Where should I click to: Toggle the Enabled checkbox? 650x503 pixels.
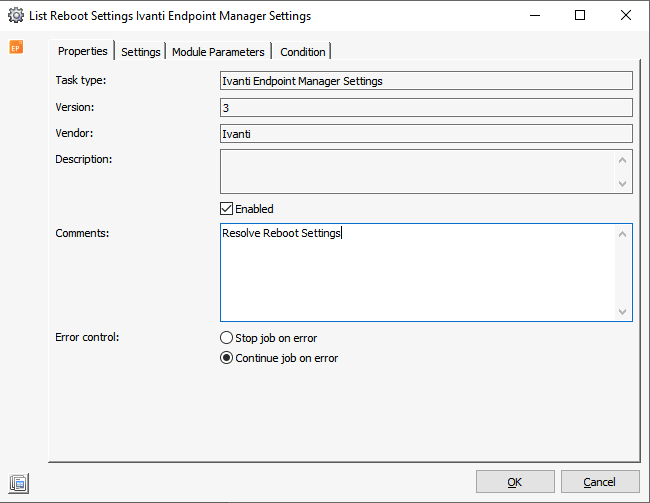coord(226,209)
